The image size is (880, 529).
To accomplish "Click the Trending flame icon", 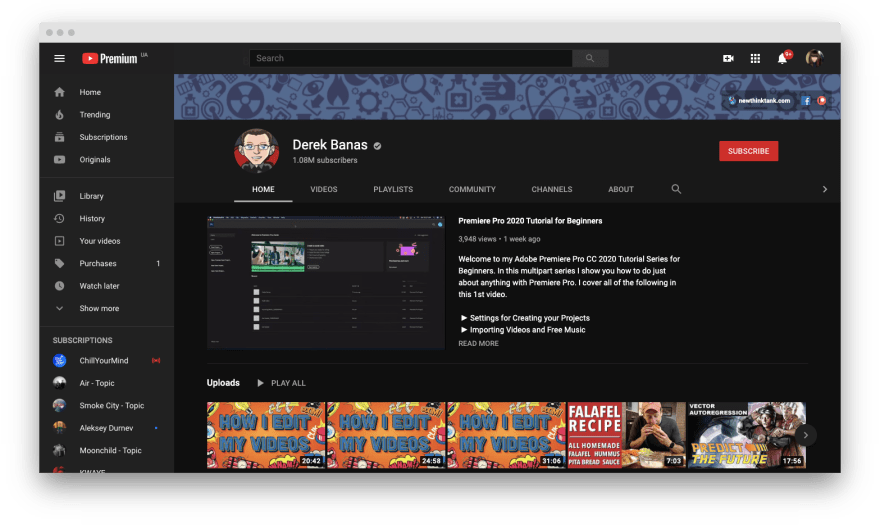I will point(59,114).
